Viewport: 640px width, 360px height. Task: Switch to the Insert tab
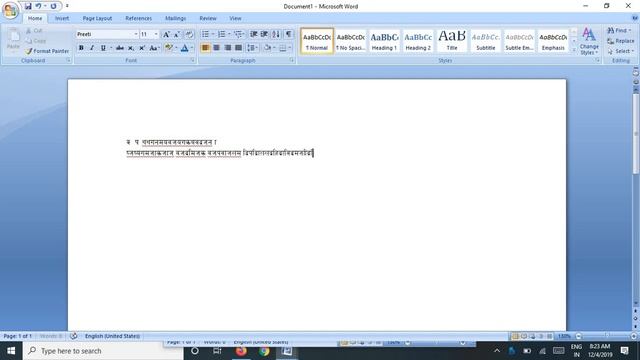pos(62,18)
